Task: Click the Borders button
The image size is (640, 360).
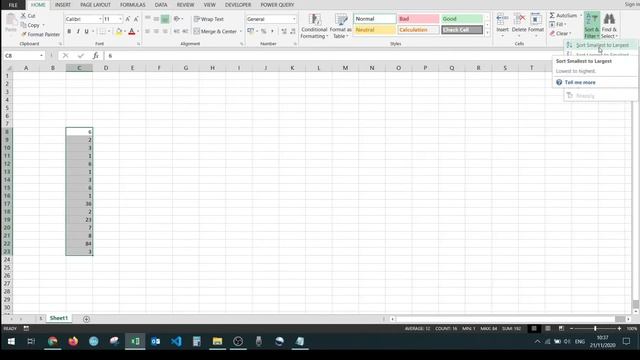Action: click(x=102, y=31)
